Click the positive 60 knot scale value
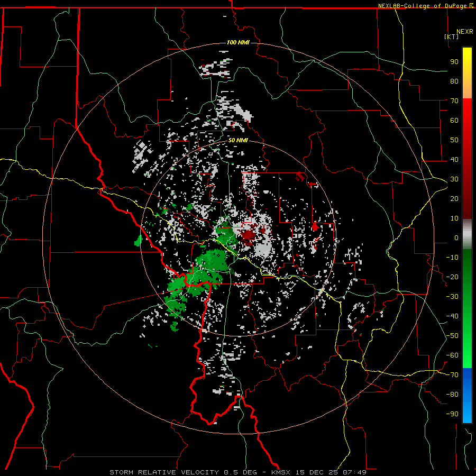The width and height of the screenshot is (476, 476). point(454,120)
